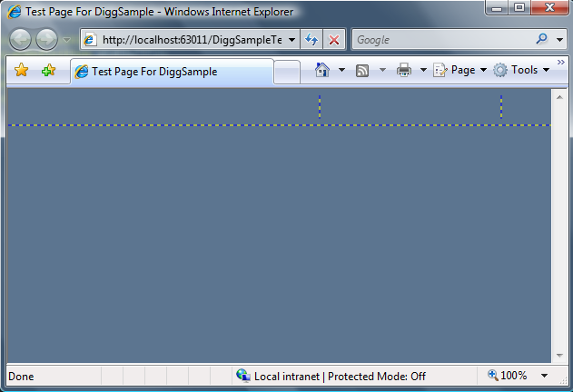The image size is (573, 392).
Task: Select the Test Page For DiggSample tab
Action: [x=172, y=72]
